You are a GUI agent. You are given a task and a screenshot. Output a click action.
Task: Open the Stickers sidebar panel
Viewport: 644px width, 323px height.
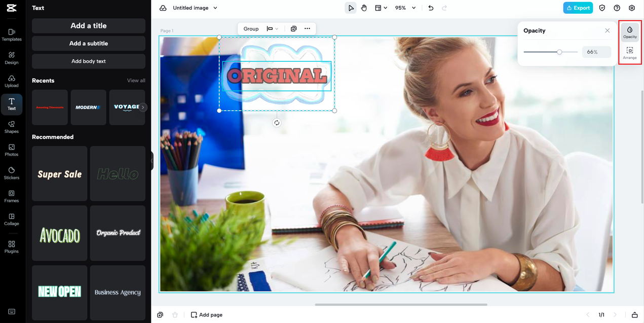(x=12, y=173)
